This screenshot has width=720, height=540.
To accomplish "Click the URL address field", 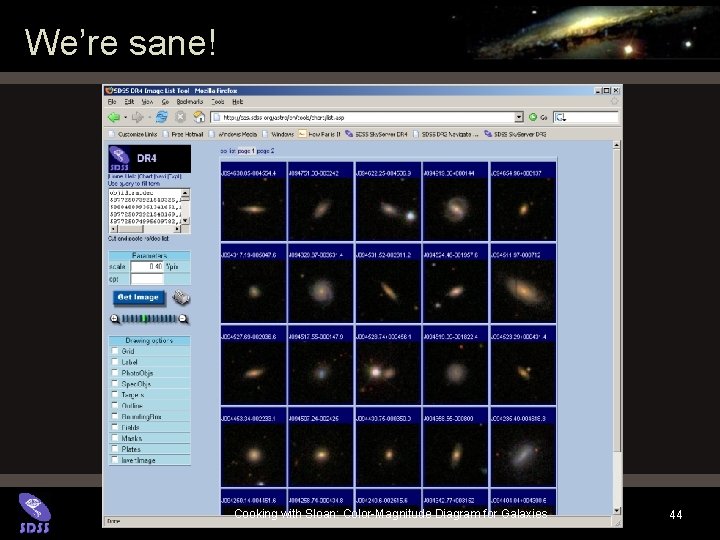I will click(x=367, y=117).
